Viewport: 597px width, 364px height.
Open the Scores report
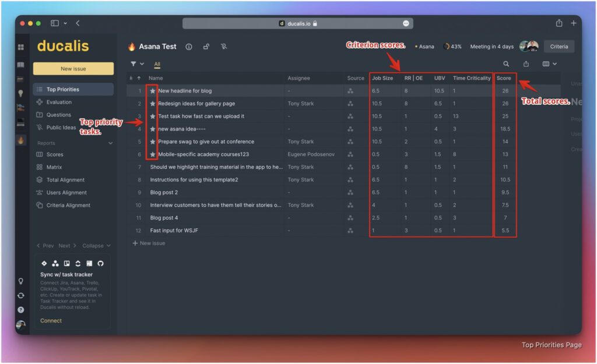point(54,154)
